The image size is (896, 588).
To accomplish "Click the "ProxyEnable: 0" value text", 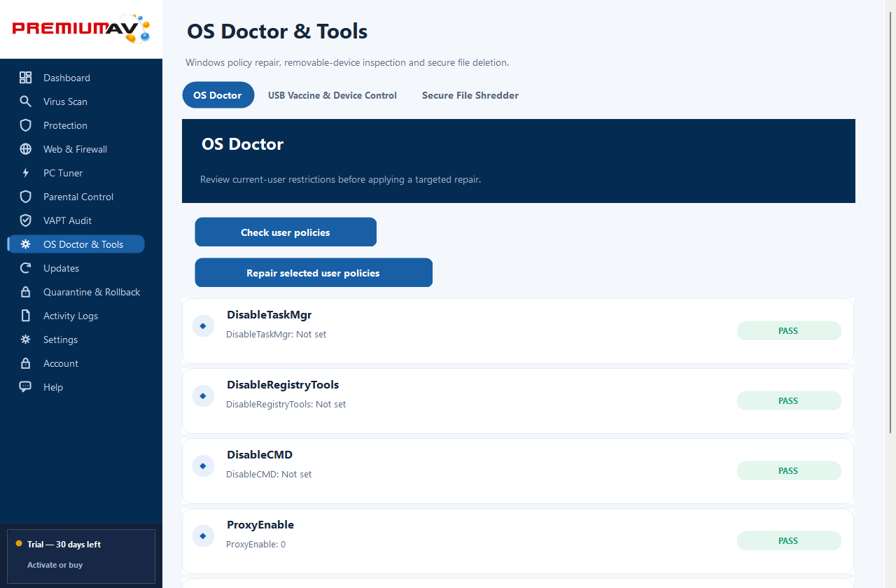I will click(x=256, y=545).
